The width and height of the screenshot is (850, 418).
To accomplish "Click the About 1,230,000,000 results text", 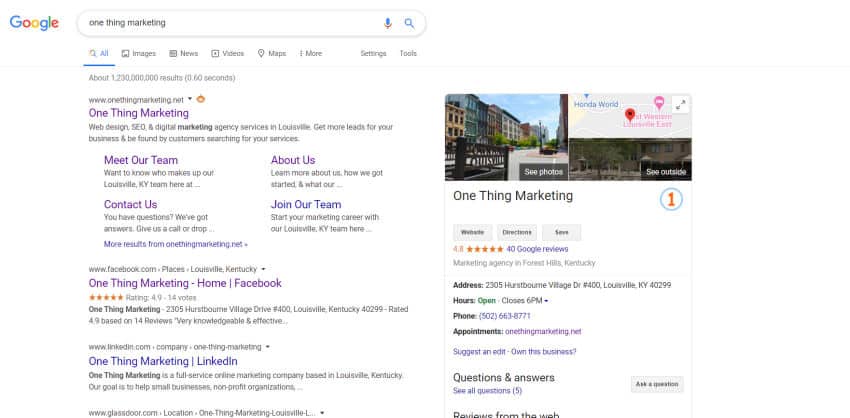I will [162, 78].
